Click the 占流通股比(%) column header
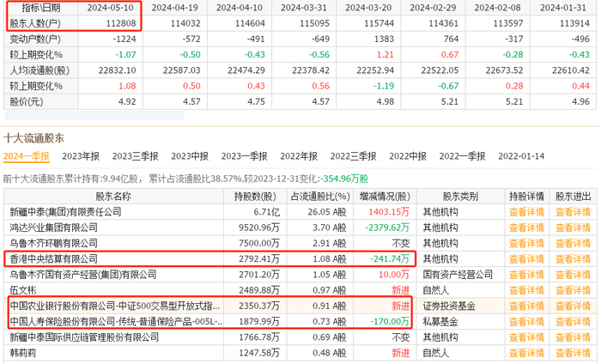 [320, 197]
